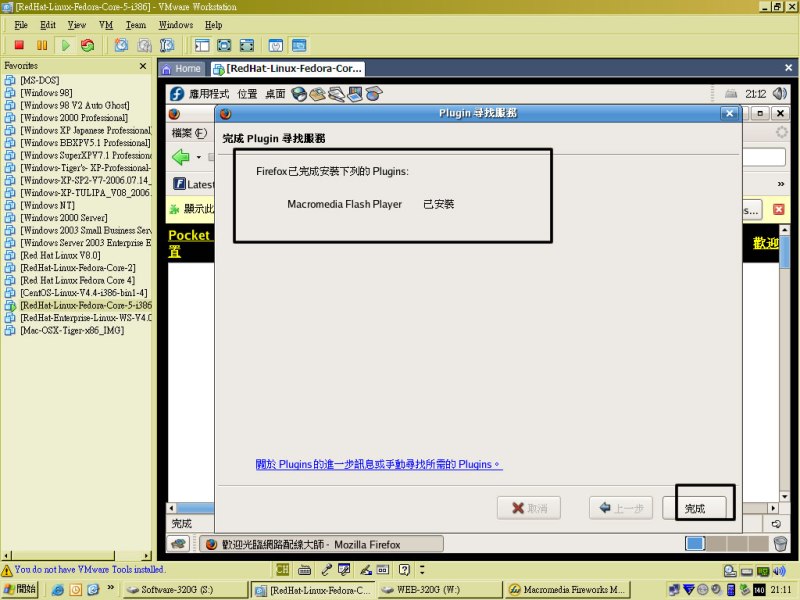Click the Fedora logo in the guest panel

tap(177, 94)
